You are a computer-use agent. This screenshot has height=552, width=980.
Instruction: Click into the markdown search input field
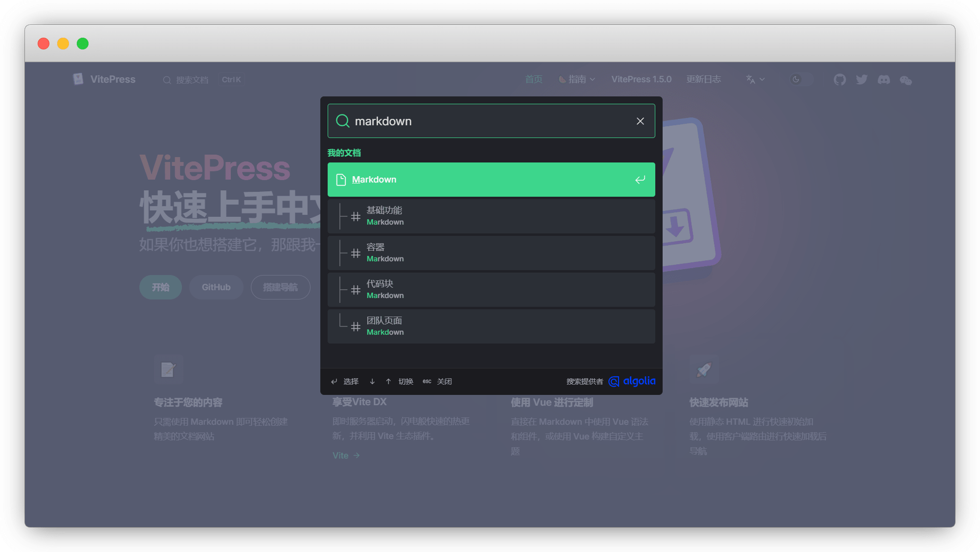(x=489, y=121)
